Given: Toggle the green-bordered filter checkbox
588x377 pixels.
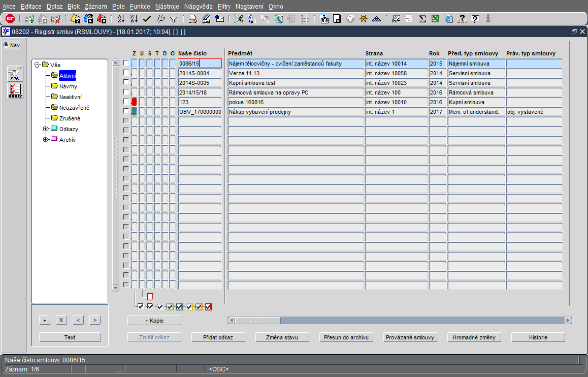Looking at the screenshot, I should click(170, 307).
